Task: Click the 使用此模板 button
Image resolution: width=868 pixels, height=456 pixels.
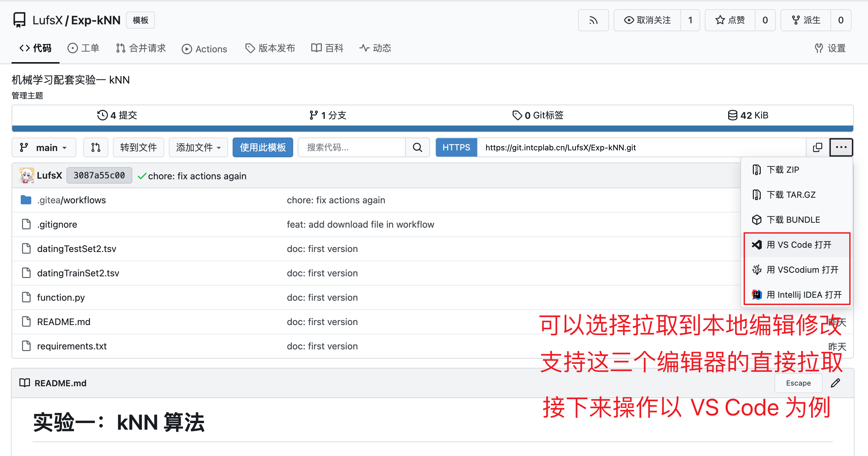Action: [x=263, y=147]
